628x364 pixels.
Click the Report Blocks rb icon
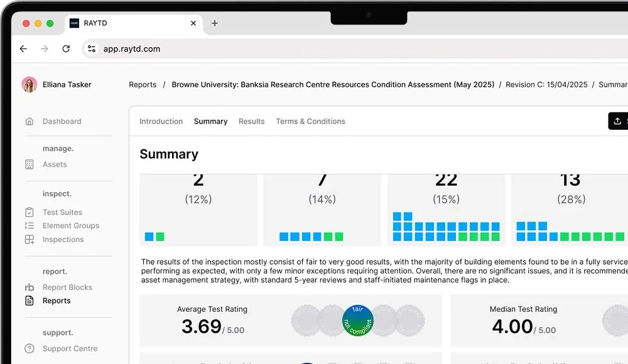point(30,287)
